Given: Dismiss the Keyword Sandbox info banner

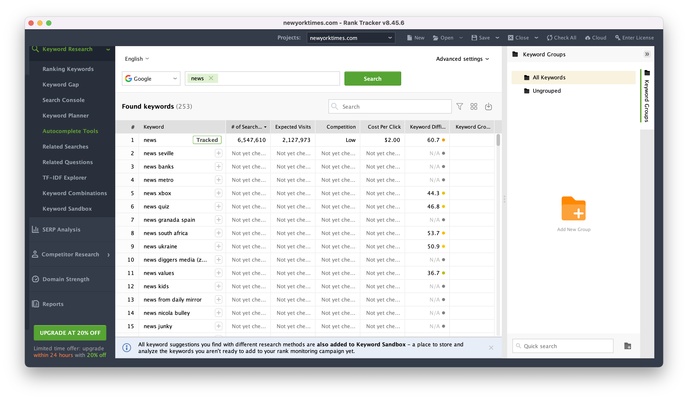Looking at the screenshot, I should (x=491, y=348).
